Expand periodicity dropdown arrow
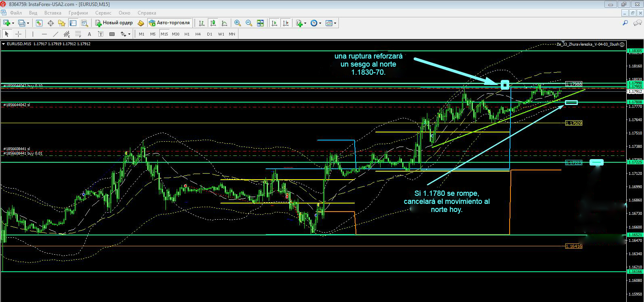 (320, 23)
